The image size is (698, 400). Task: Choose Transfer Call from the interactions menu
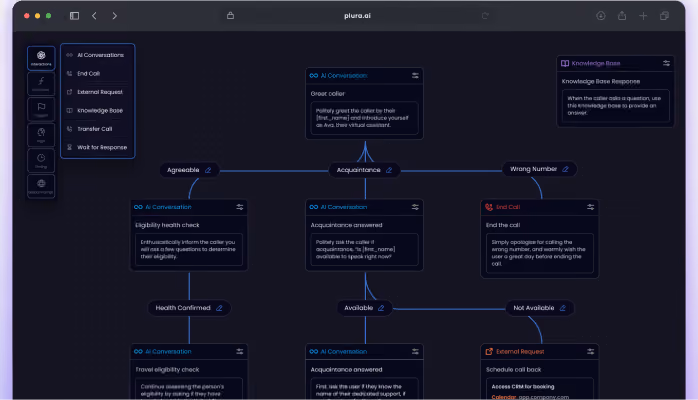tap(97, 129)
